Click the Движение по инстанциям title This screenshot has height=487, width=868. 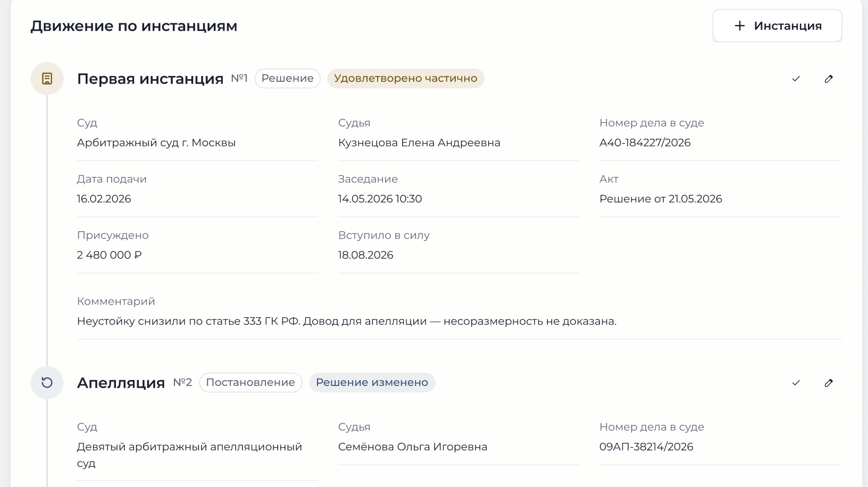click(x=134, y=26)
